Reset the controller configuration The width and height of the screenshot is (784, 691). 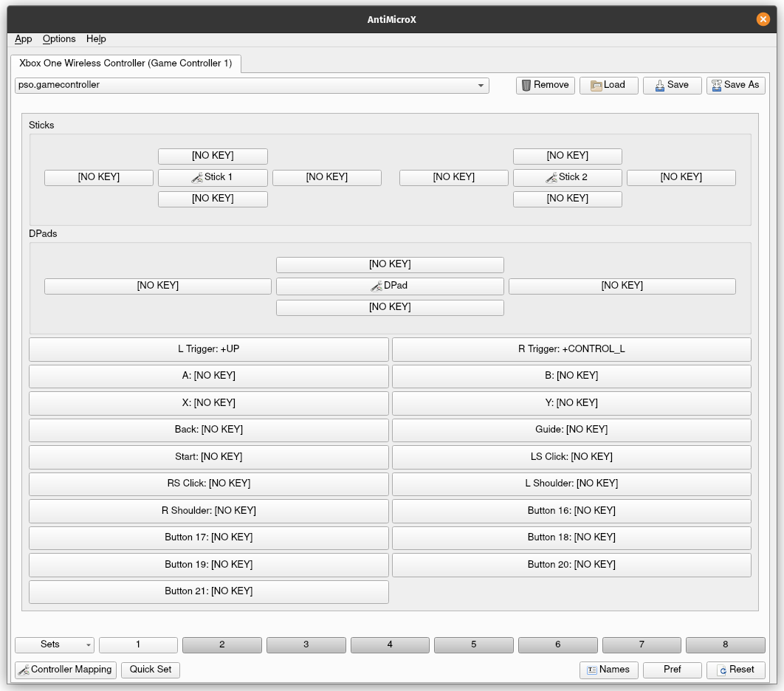[735, 670]
